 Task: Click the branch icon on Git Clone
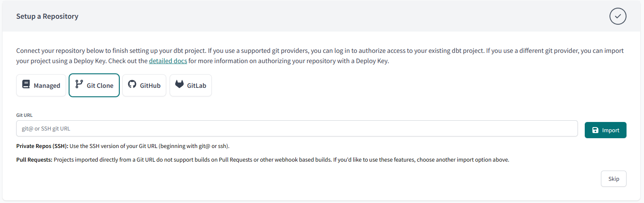(x=79, y=84)
